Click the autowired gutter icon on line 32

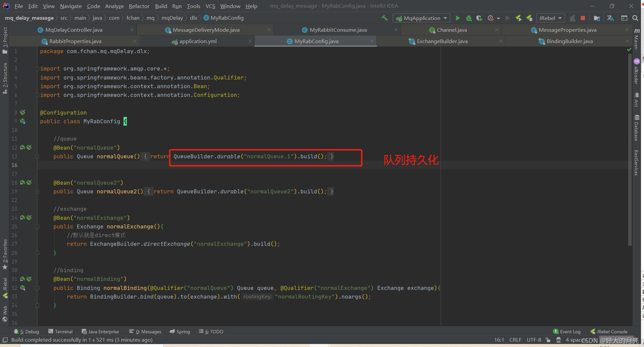coord(23,288)
